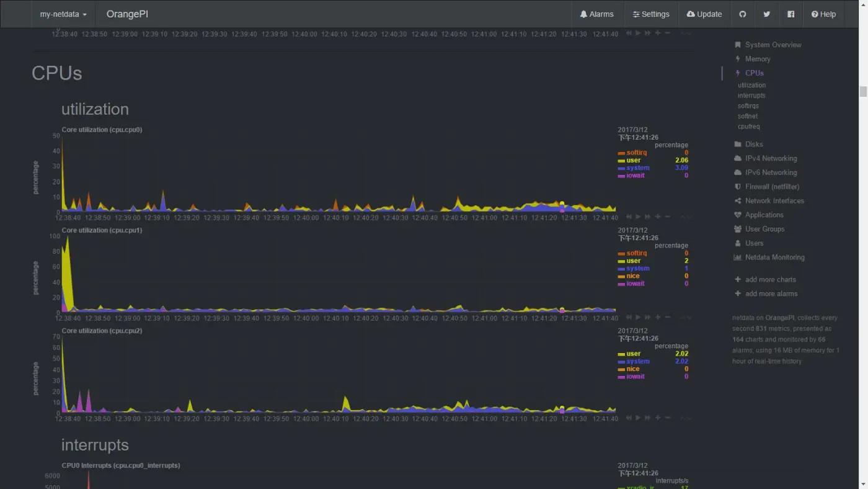Jump to utilization subsection in sidebar
The image size is (868, 489).
(751, 85)
